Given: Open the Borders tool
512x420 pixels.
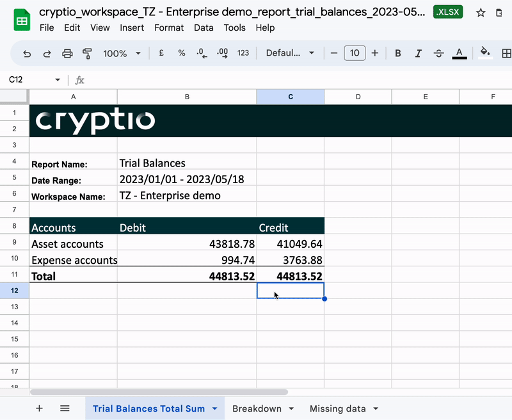Looking at the screenshot, I should click(x=506, y=53).
